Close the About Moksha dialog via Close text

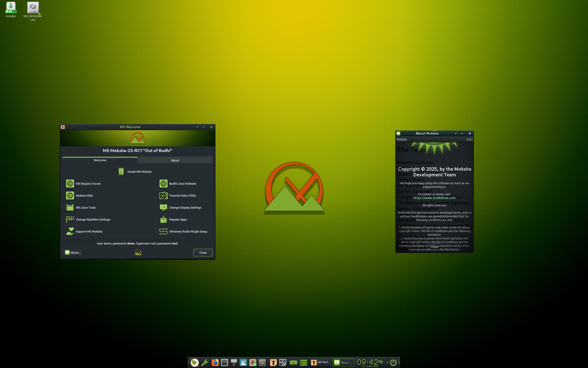pyautogui.click(x=434, y=247)
